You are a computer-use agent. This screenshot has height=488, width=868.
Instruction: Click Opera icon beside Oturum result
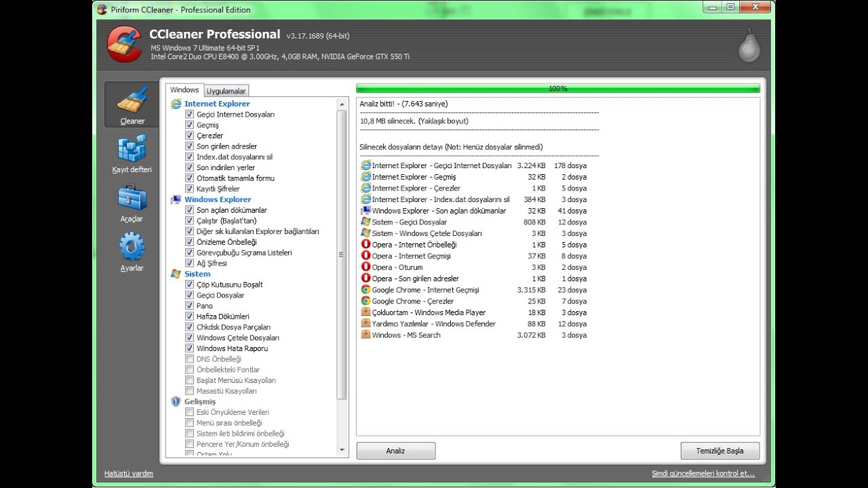(366, 267)
